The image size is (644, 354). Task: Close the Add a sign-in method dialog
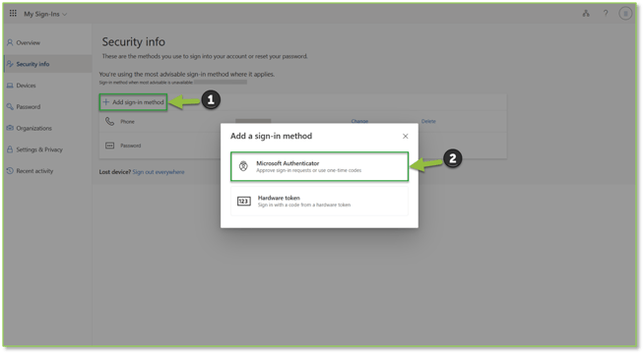pos(406,136)
